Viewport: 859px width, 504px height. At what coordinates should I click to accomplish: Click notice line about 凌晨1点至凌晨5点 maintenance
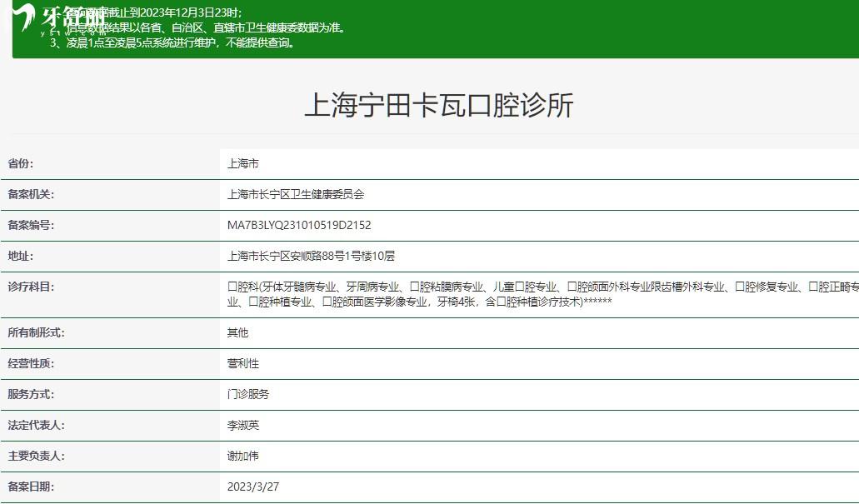pos(173,42)
